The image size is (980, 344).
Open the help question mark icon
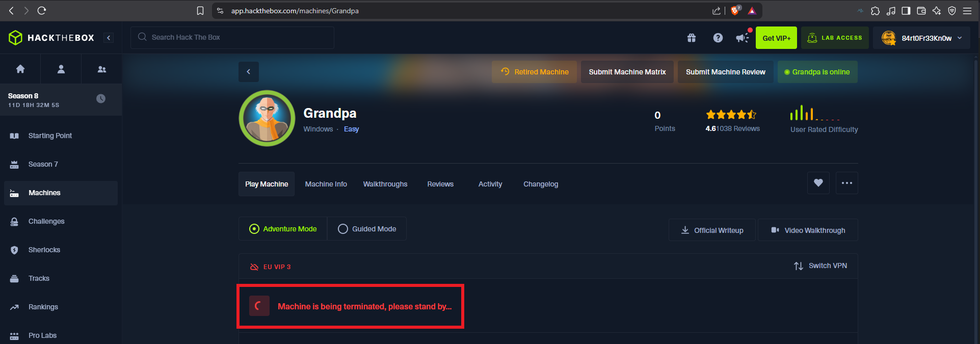click(x=718, y=38)
